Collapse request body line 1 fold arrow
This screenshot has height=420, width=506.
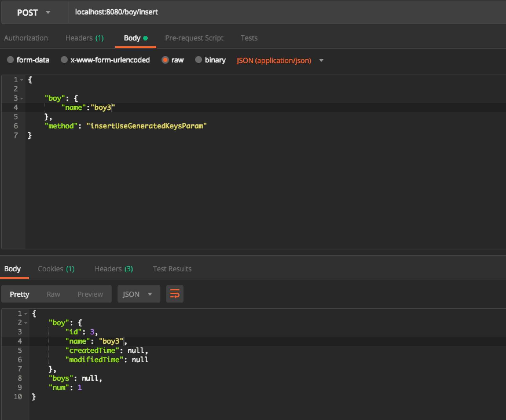[x=22, y=80]
